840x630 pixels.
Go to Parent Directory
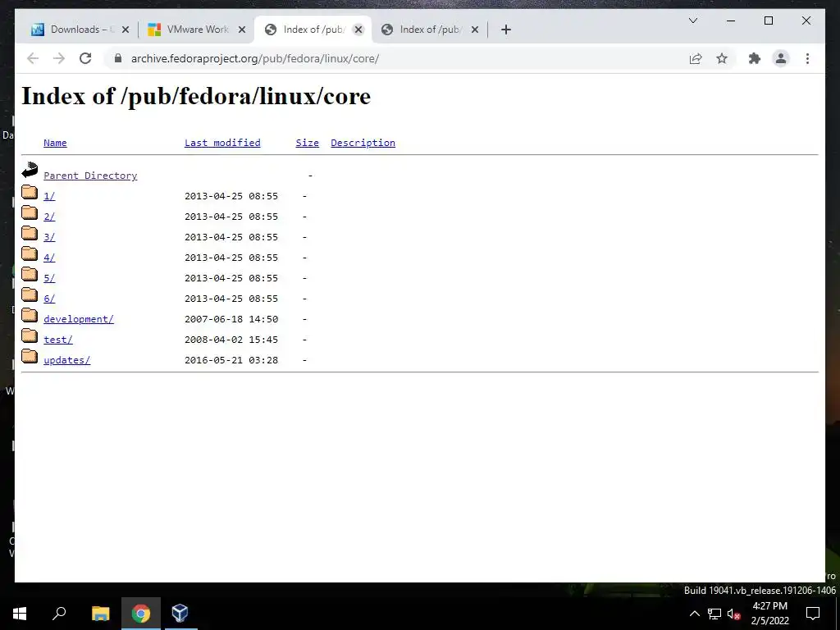tap(90, 176)
